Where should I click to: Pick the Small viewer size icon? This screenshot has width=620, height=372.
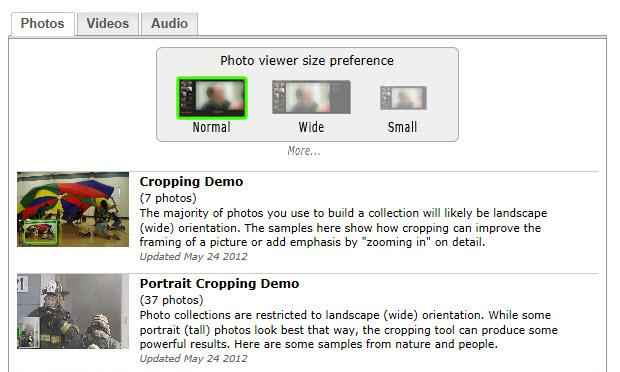tap(403, 98)
